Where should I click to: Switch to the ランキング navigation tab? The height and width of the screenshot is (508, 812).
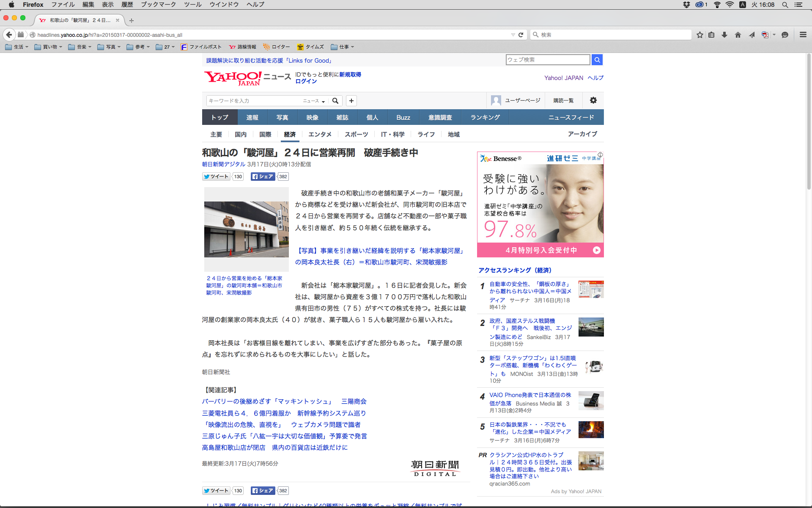(x=485, y=117)
